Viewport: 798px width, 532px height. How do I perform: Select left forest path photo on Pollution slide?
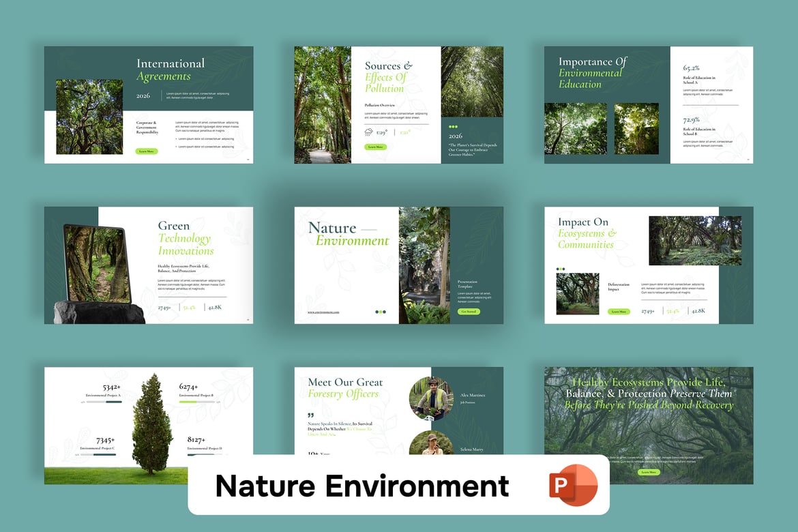323,105
